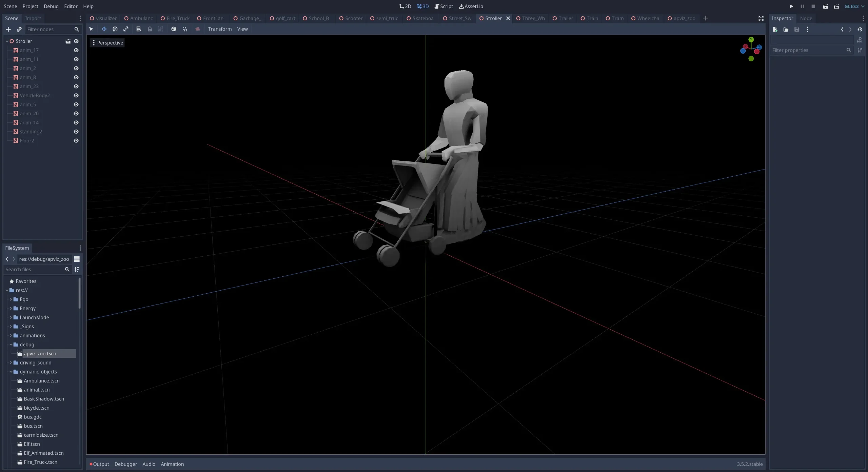Expand the Ego folder
The height and width of the screenshot is (472, 868).
point(11,299)
